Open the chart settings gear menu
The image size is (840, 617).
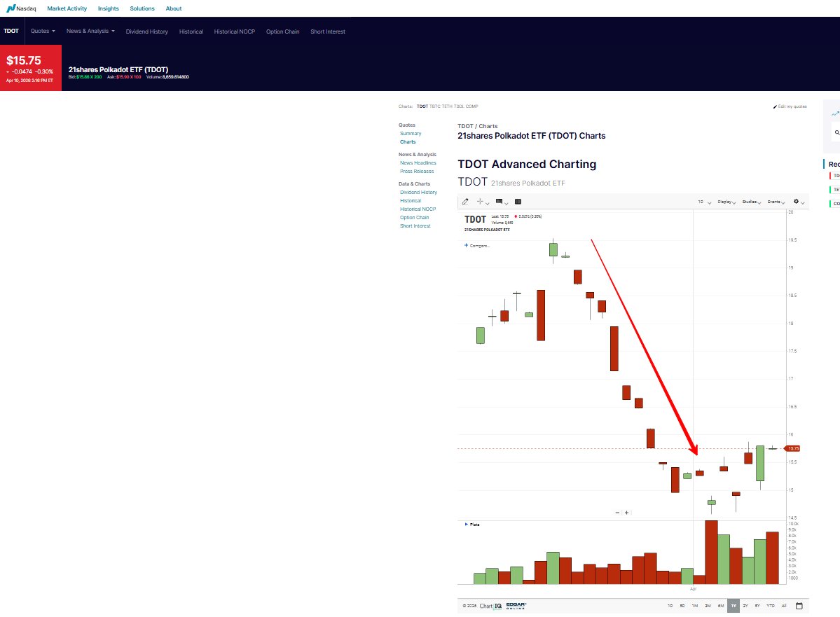point(799,202)
